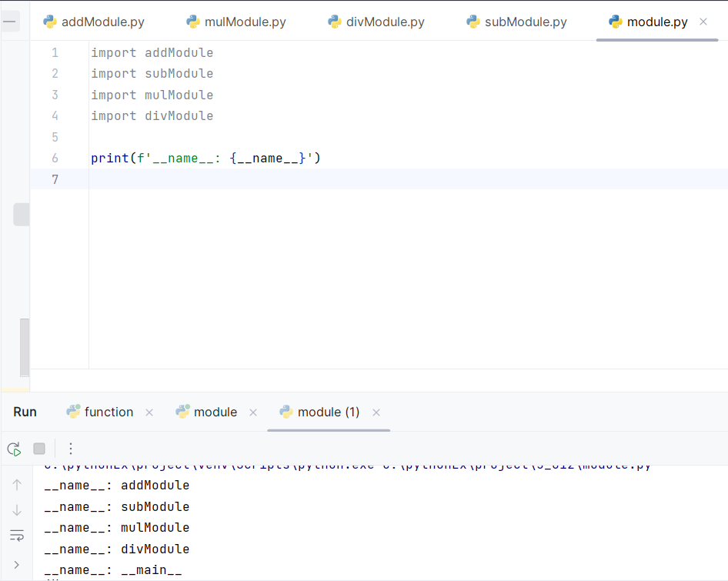728x581 pixels.
Task: Click the 'import divModule' code line
Action: click(x=152, y=115)
